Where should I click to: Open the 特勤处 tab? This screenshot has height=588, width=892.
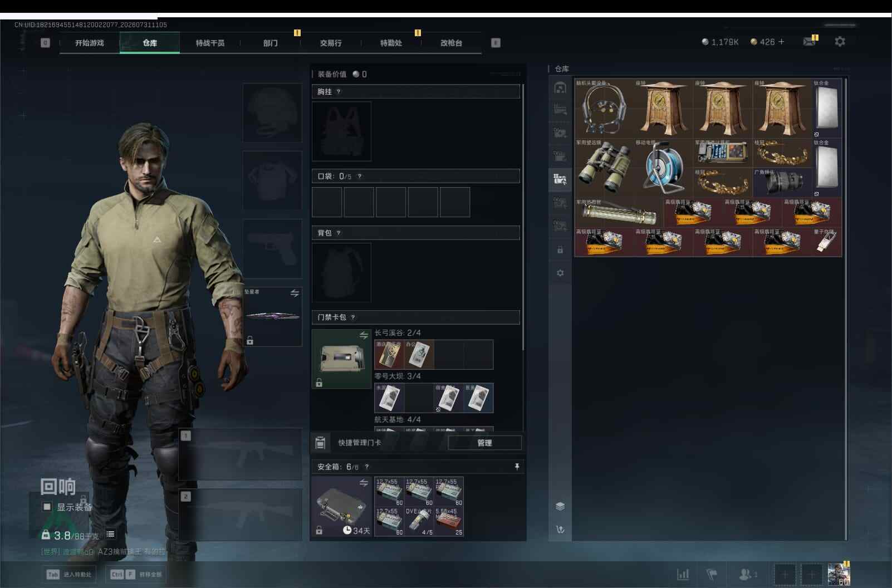(391, 43)
